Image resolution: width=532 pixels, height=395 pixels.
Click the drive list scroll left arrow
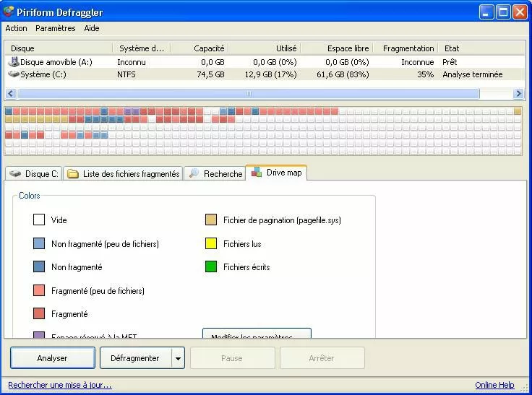tap(11, 93)
